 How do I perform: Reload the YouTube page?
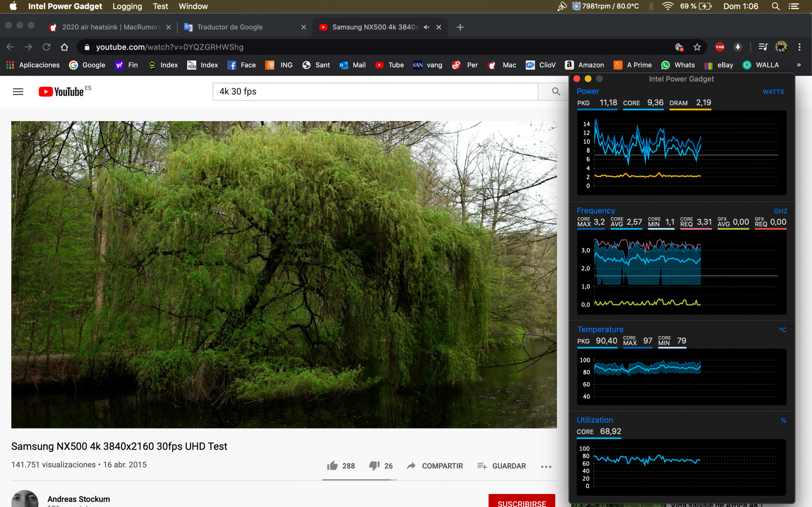[x=46, y=47]
